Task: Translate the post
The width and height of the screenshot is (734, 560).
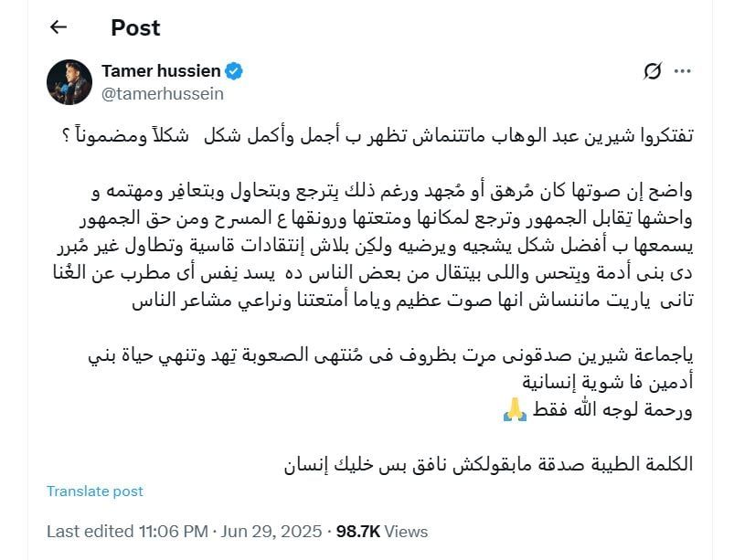Action: (93, 491)
